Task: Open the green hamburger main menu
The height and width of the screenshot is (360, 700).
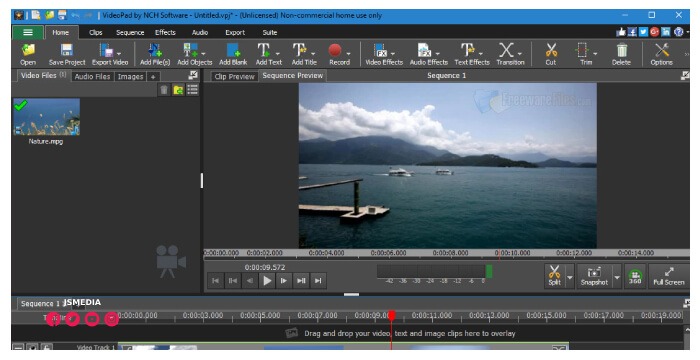Action: 28,32
